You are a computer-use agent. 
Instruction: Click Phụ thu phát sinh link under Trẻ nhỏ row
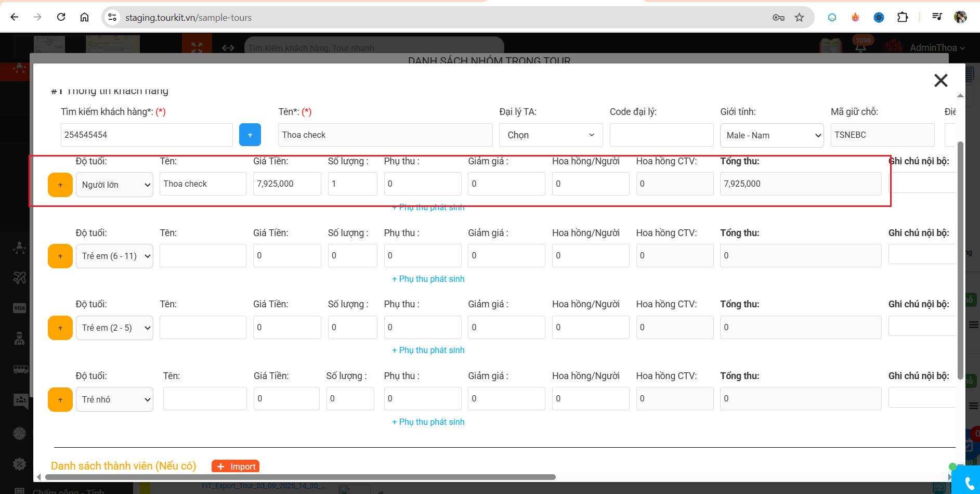coord(428,422)
